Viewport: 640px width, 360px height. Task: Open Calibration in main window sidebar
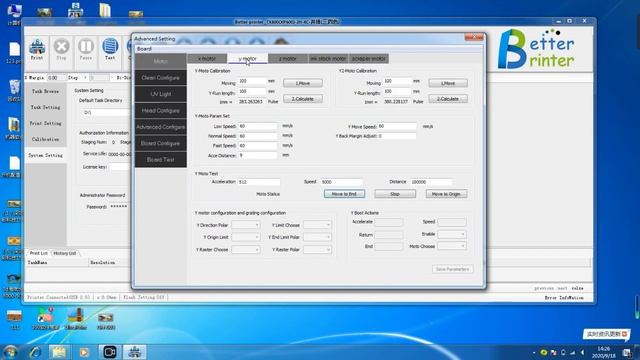45,139
